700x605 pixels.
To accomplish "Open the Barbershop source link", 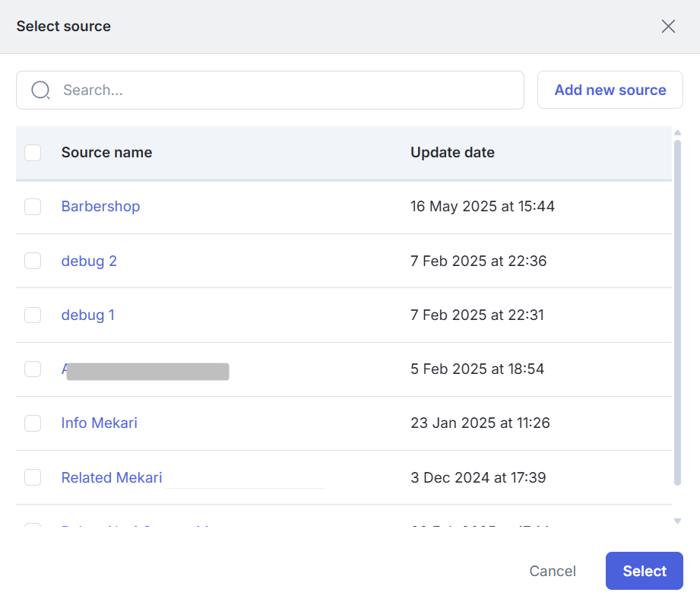I will (x=100, y=207).
